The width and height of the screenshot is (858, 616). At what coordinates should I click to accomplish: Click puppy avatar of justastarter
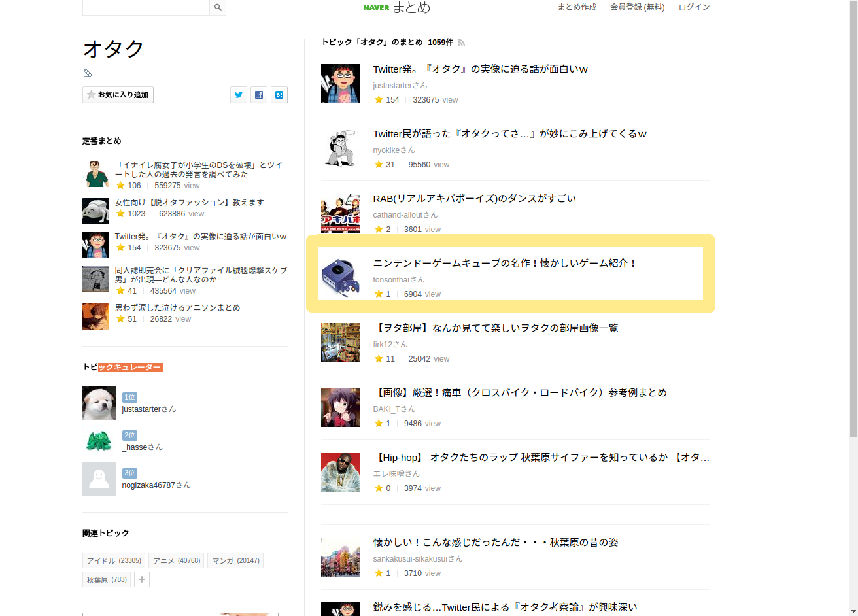coord(99,403)
